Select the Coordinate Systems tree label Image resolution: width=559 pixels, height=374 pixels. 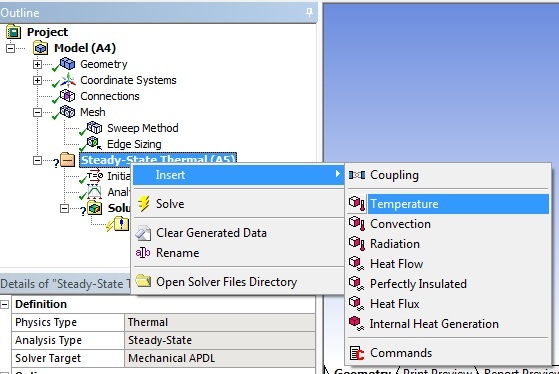tap(128, 80)
